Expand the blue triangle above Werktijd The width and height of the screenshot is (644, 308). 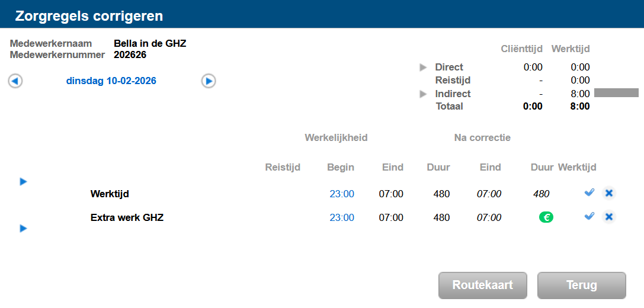click(x=24, y=182)
